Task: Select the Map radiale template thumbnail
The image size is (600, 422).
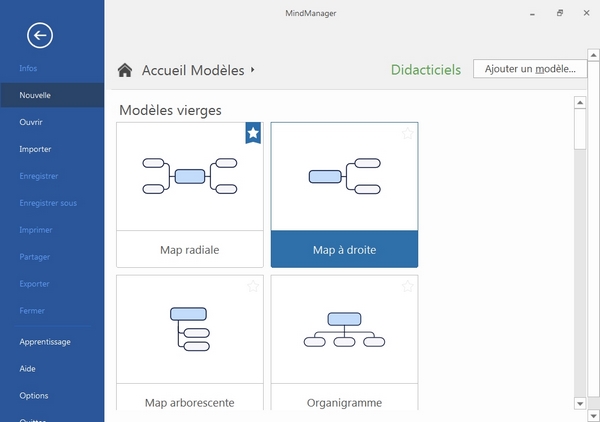Action: click(x=190, y=176)
